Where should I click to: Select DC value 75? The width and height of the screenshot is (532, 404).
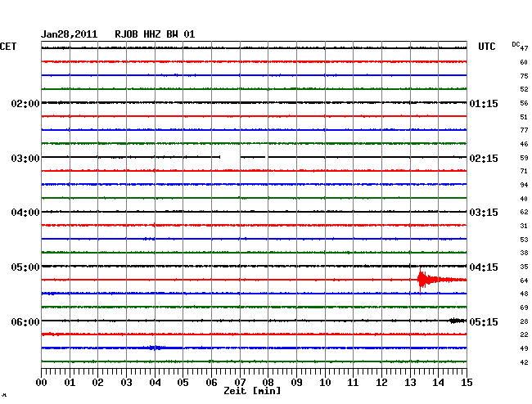coord(524,76)
